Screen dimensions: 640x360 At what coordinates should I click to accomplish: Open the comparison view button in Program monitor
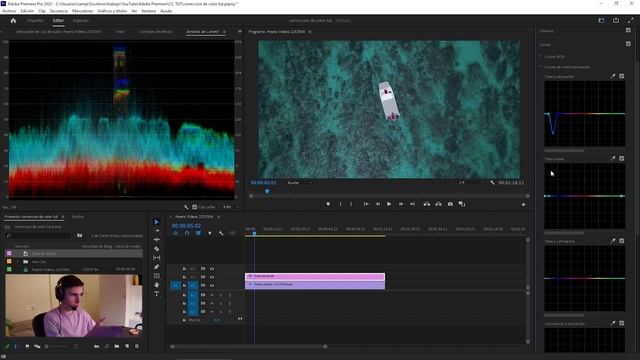[x=462, y=204]
